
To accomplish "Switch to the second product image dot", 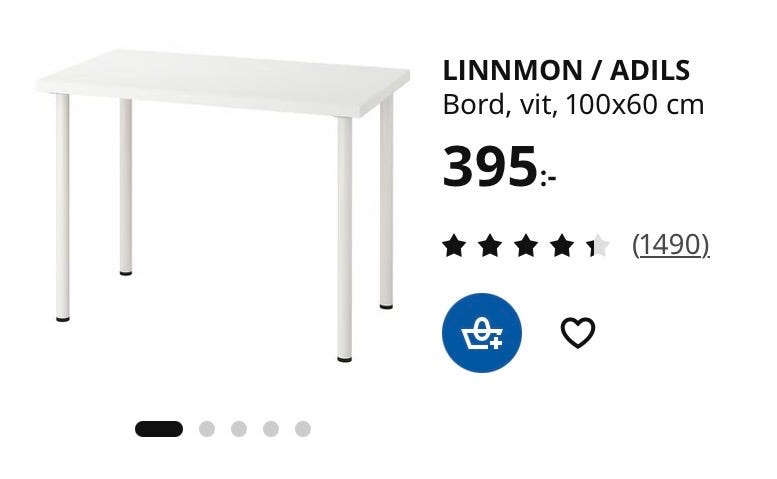I will [207, 429].
